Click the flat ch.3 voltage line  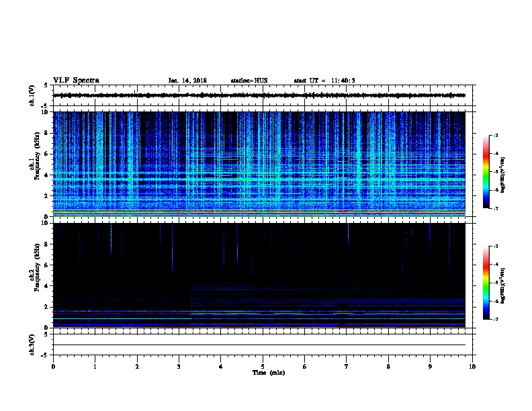[259, 345]
